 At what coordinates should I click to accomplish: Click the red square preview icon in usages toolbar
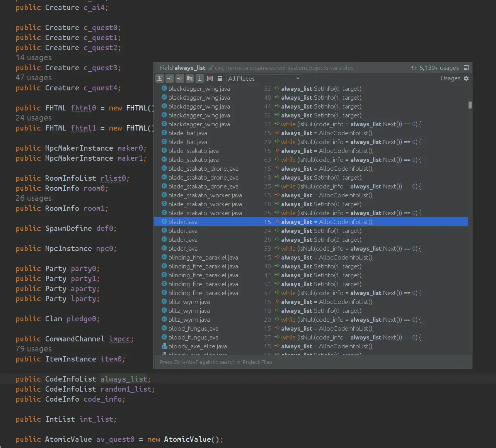pos(210,78)
